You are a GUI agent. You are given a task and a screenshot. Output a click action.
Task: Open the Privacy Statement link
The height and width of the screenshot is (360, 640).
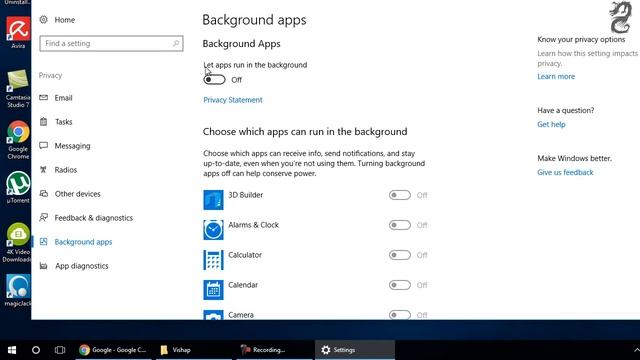tap(233, 100)
